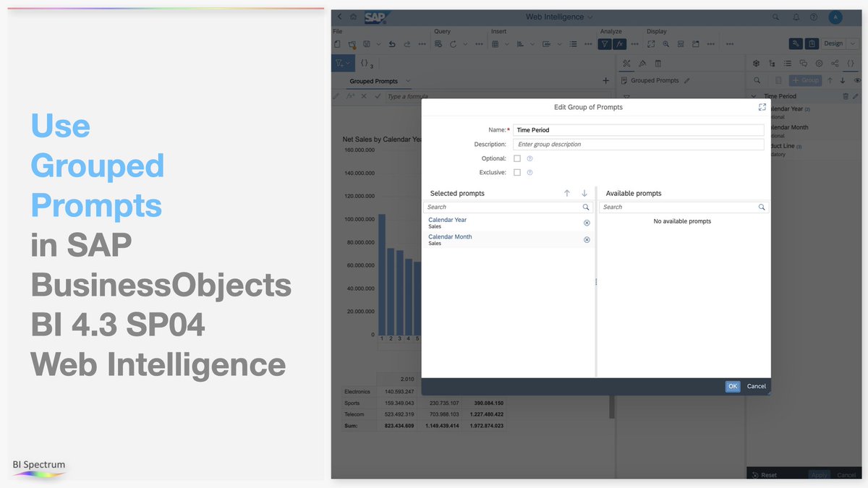
Task: Move selected prompt up in dialog
Action: 567,193
